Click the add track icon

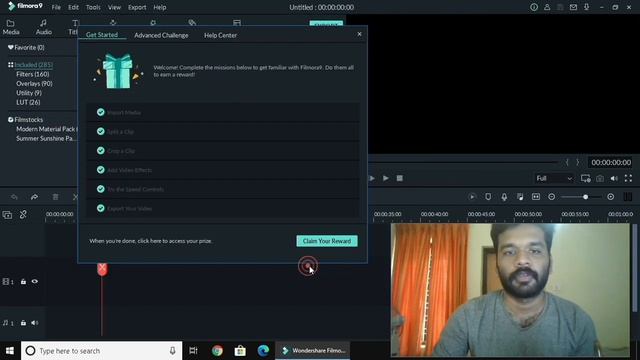pos(7,215)
